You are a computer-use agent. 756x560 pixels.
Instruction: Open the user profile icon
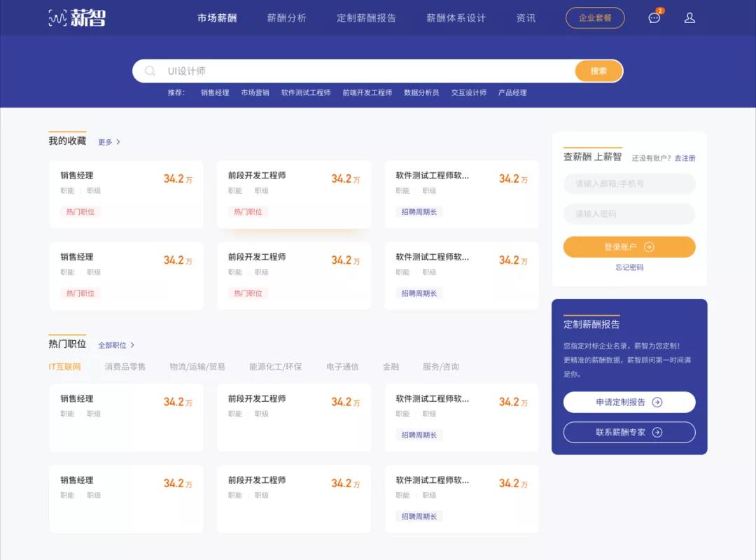[x=689, y=18]
